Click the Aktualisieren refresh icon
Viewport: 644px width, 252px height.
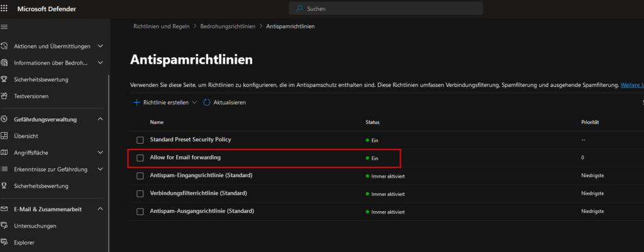tap(207, 103)
